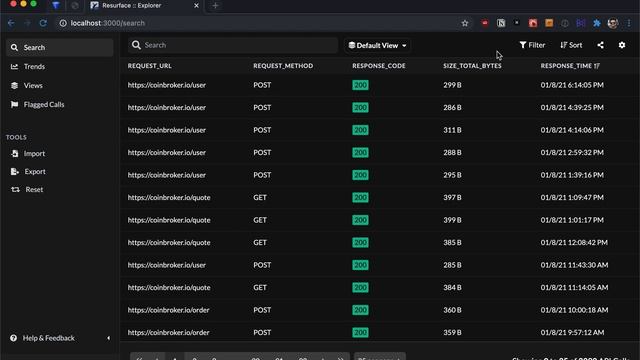The height and width of the screenshot is (360, 640).
Task: Click the Views layers icon
Action: pyautogui.click(x=14, y=85)
